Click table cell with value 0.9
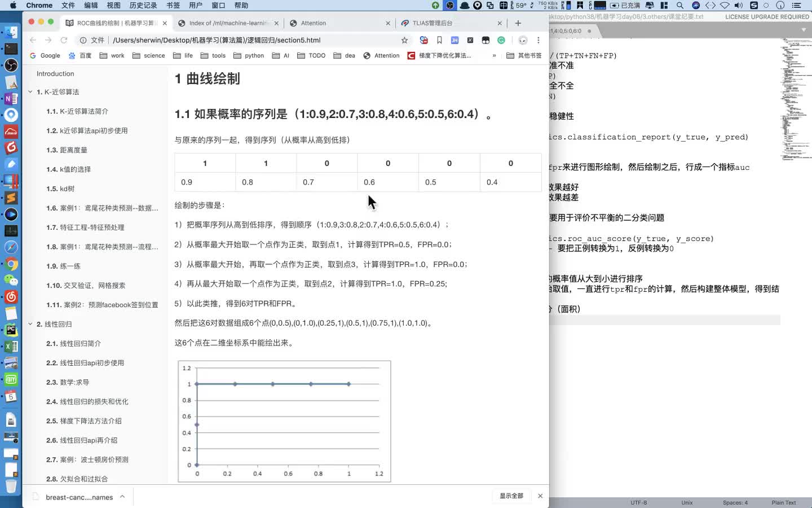The width and height of the screenshot is (812, 508). 205,182
